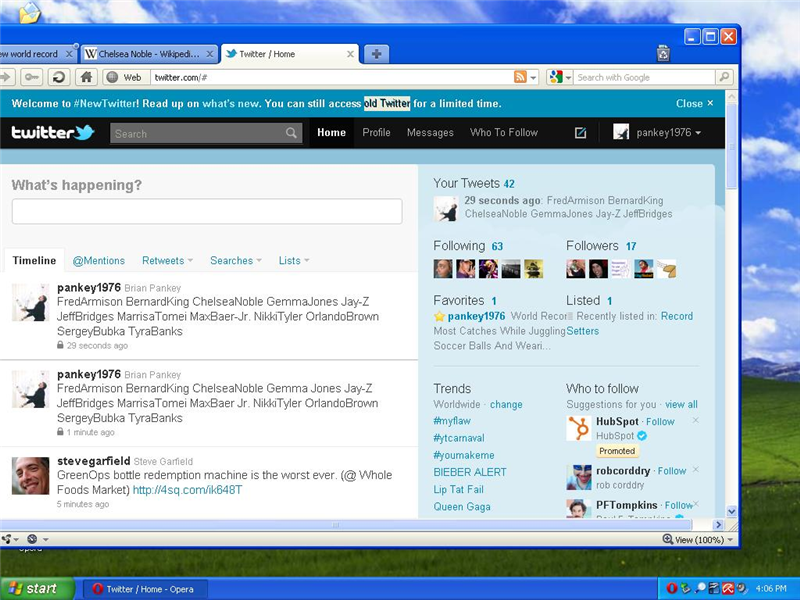Image resolution: width=800 pixels, height=600 pixels.
Task: Open the Windows start button
Action: [x=37, y=589]
